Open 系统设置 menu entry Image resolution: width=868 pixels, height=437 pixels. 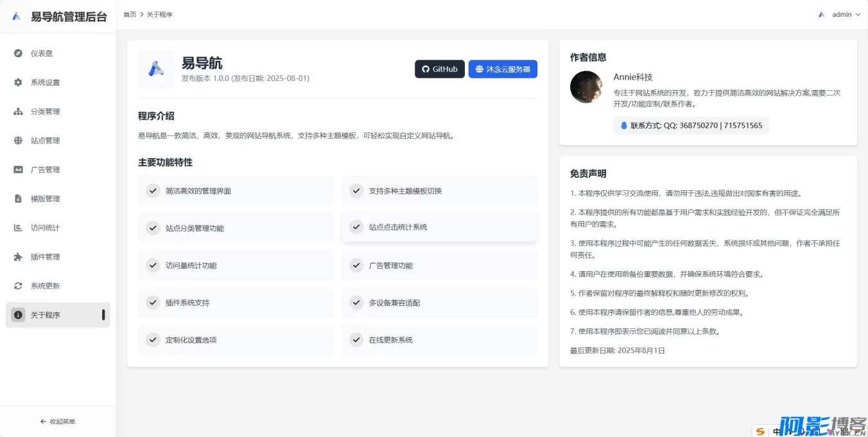pos(46,82)
